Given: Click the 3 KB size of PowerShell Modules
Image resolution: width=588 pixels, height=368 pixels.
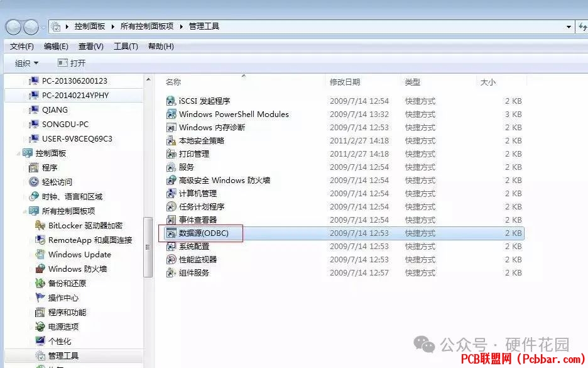Looking at the screenshot, I should (x=513, y=114).
